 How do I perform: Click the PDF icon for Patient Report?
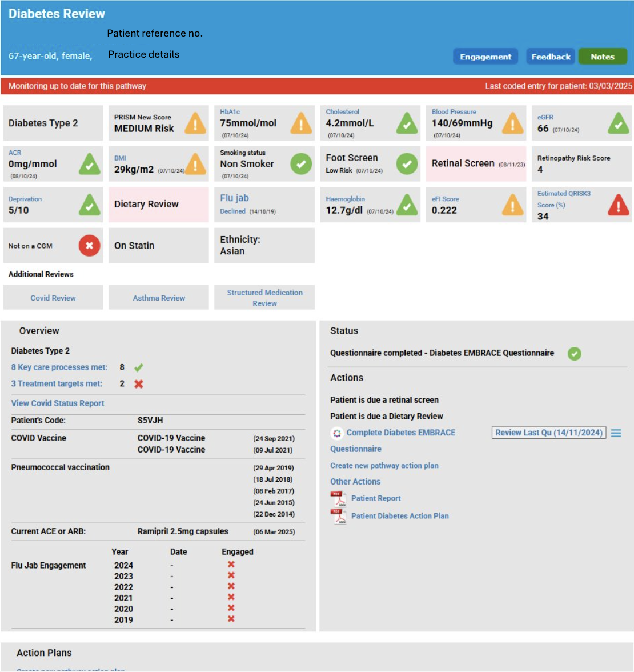click(339, 499)
